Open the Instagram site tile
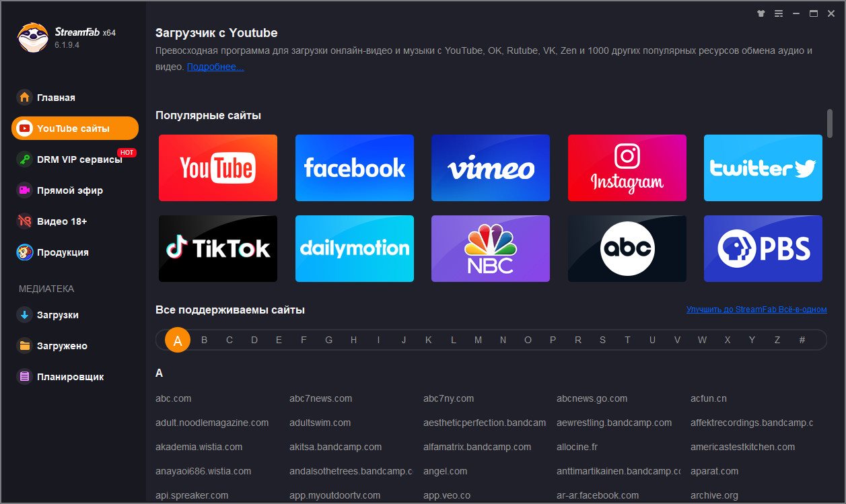Image resolution: width=846 pixels, height=504 pixels. pyautogui.click(x=627, y=168)
